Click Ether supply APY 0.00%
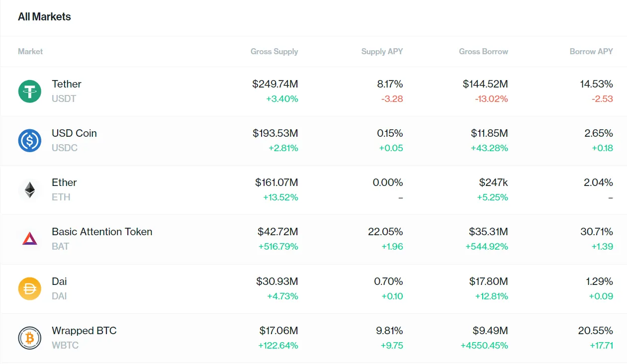 tap(388, 182)
